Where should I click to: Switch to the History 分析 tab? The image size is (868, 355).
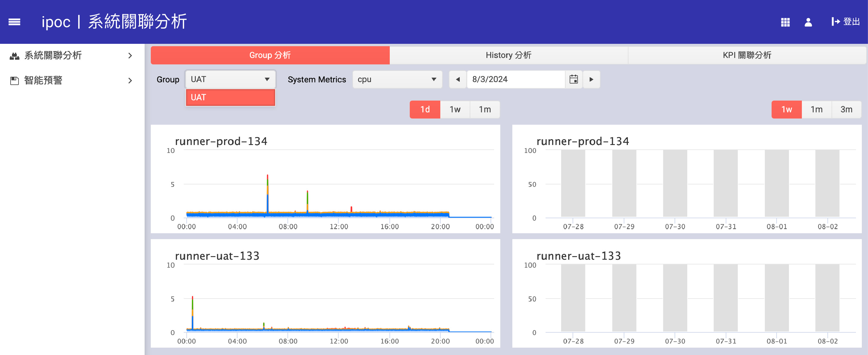[509, 55]
